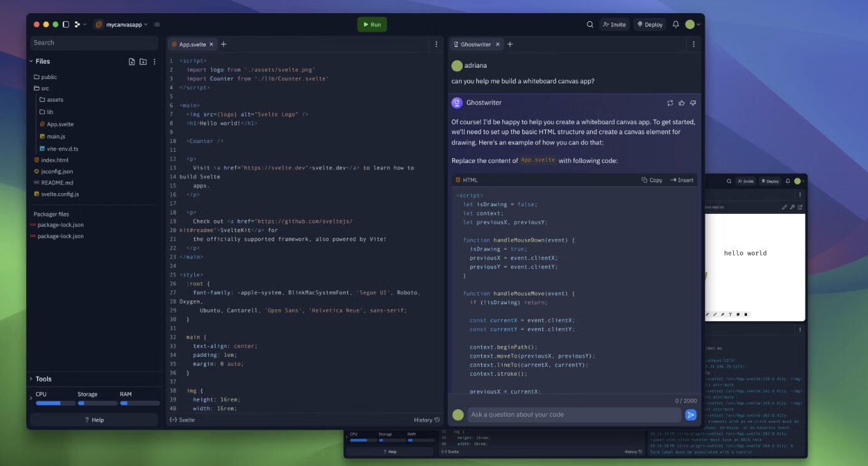Open the editor pane three-dot menu

[437, 45]
